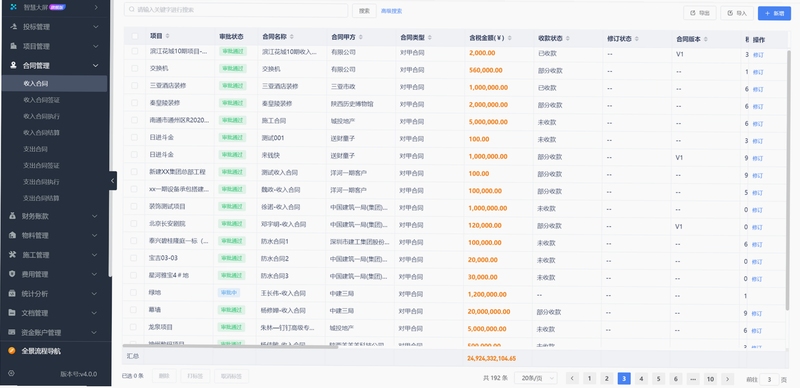Click the 统计分析 sidebar icon
This screenshot has width=800, height=388.
12,294
